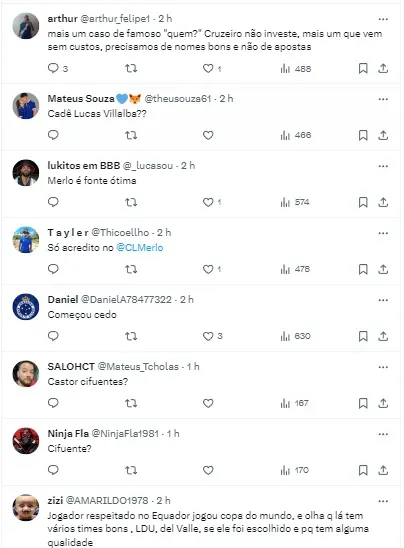Viewport: 404px width, 548px height.
Task: Open Ninja Fla profile via username
Action: tap(68, 433)
